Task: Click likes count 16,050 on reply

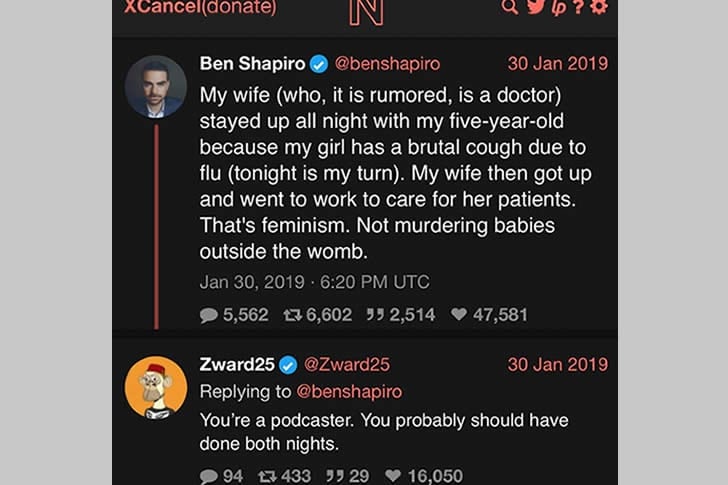Action: (x=425, y=476)
